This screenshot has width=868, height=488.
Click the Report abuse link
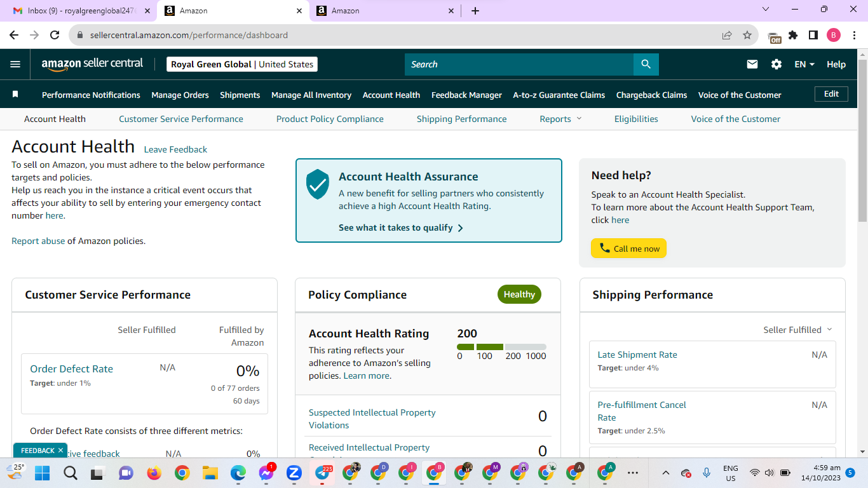pyautogui.click(x=38, y=241)
